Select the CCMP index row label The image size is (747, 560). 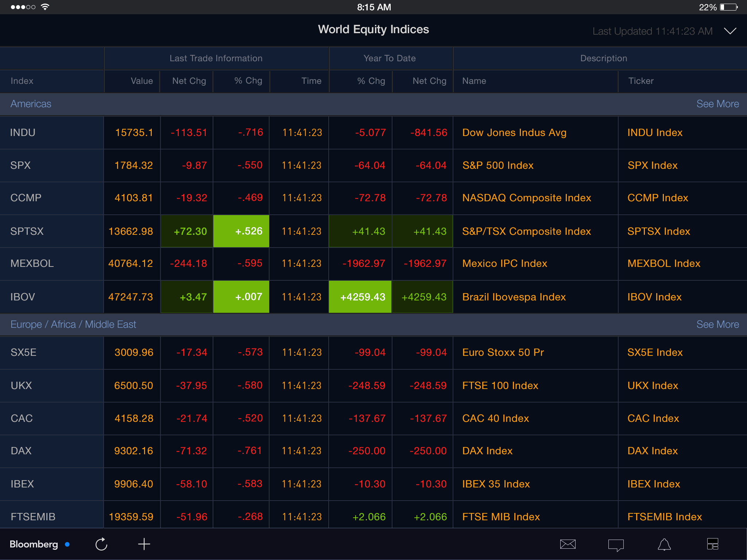pyautogui.click(x=26, y=198)
